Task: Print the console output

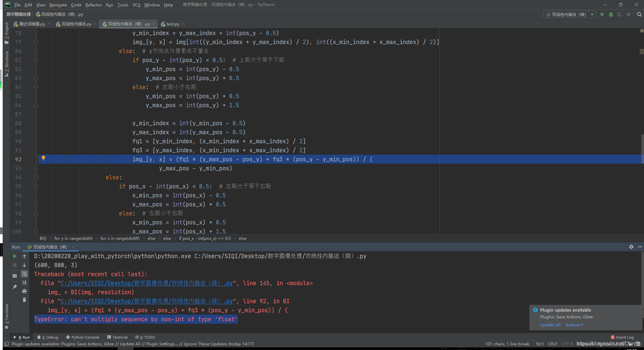Action: pos(24,291)
